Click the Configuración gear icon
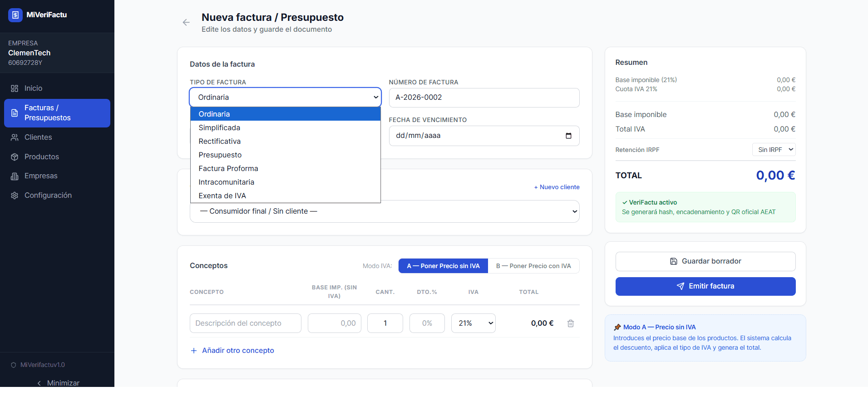 (x=15, y=196)
